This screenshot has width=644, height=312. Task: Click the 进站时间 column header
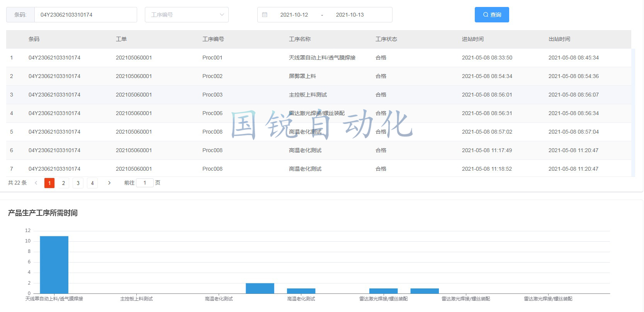click(x=472, y=39)
